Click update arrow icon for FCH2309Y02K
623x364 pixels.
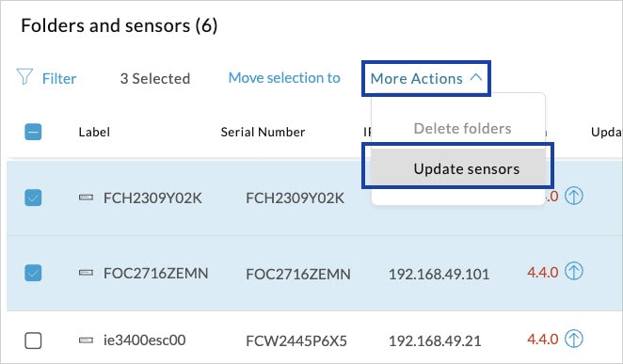click(574, 196)
